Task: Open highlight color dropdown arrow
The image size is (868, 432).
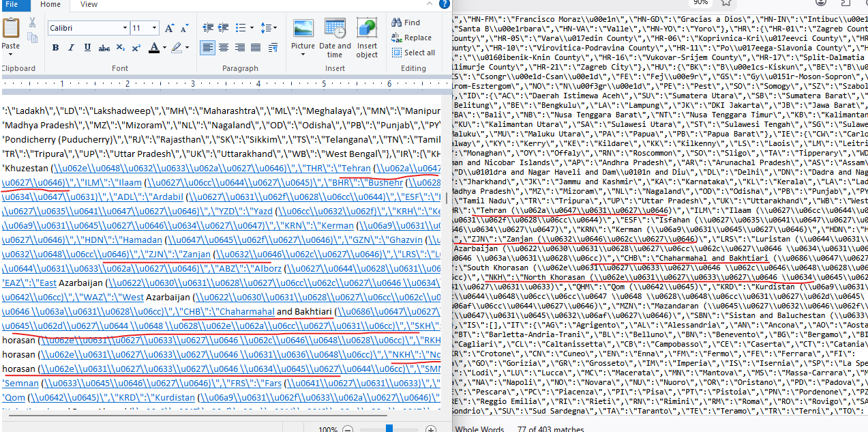Action: (x=187, y=48)
